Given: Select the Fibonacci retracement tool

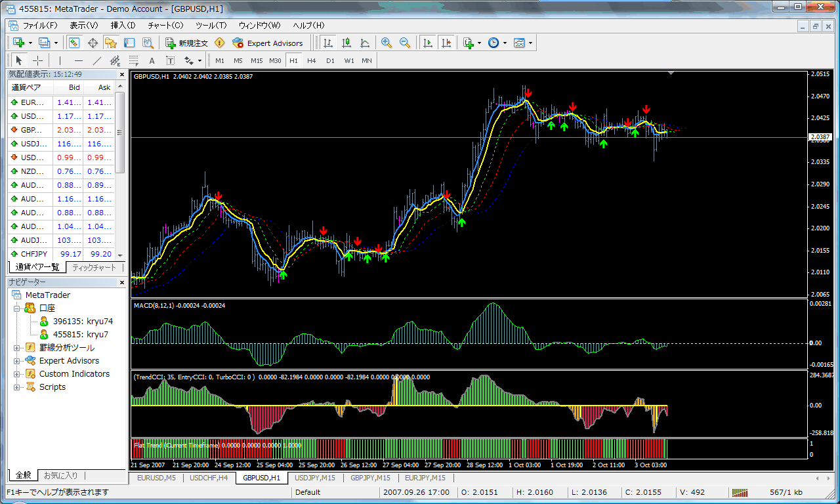Looking at the screenshot, I should [x=134, y=60].
